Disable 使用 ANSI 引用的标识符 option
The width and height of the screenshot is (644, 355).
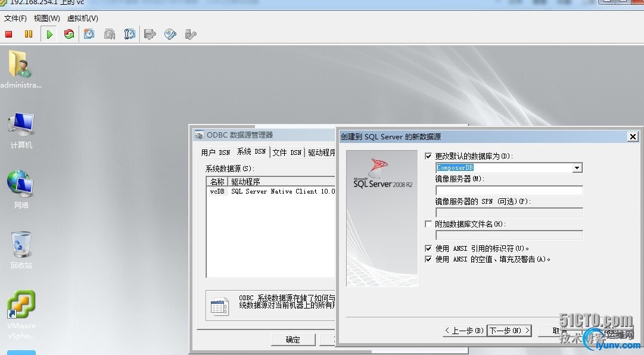pos(428,248)
